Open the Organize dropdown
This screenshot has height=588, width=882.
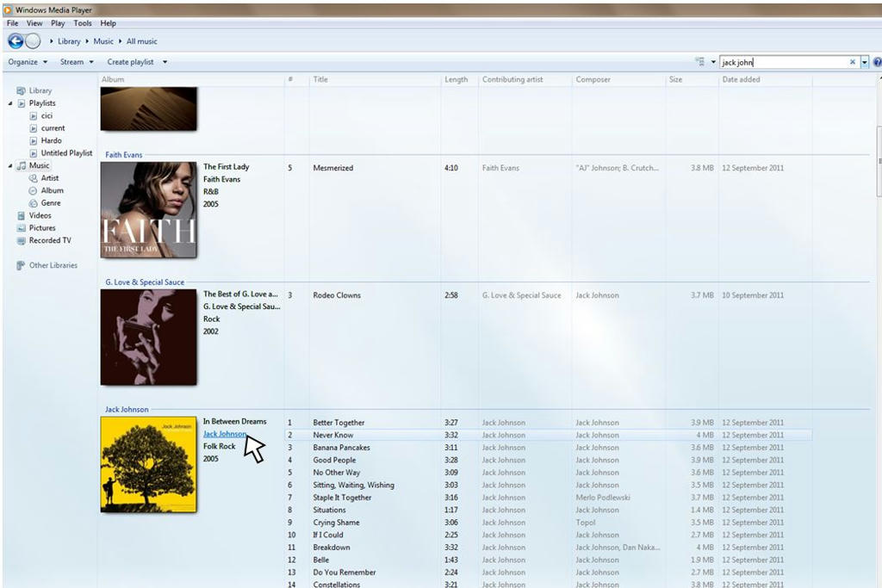28,62
